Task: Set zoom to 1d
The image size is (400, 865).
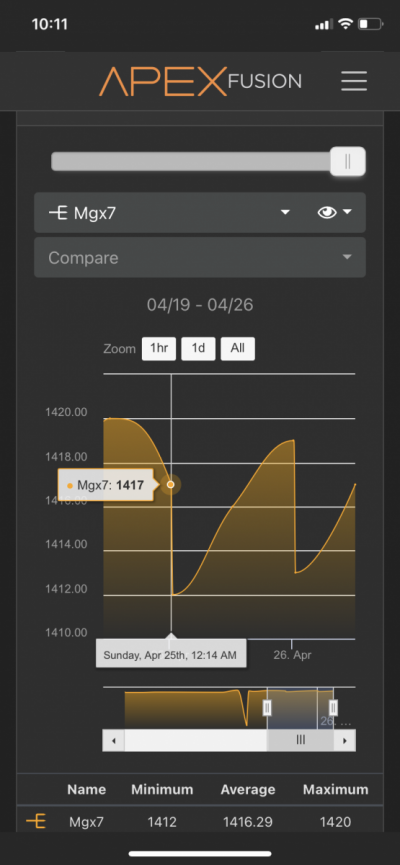Action: [198, 349]
